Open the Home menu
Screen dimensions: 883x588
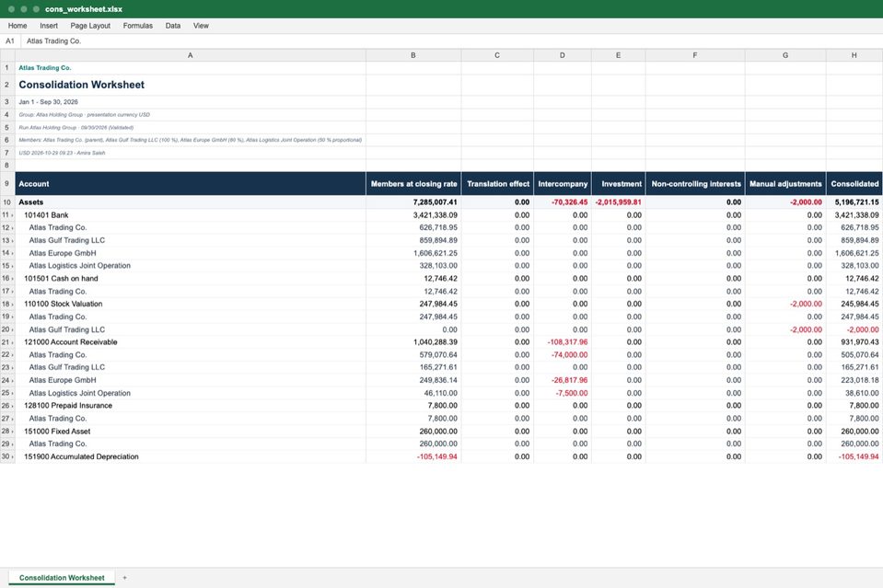(x=17, y=26)
